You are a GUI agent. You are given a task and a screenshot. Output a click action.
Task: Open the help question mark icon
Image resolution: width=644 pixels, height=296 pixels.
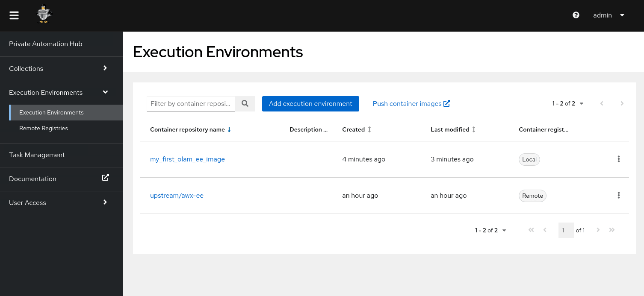576,15
